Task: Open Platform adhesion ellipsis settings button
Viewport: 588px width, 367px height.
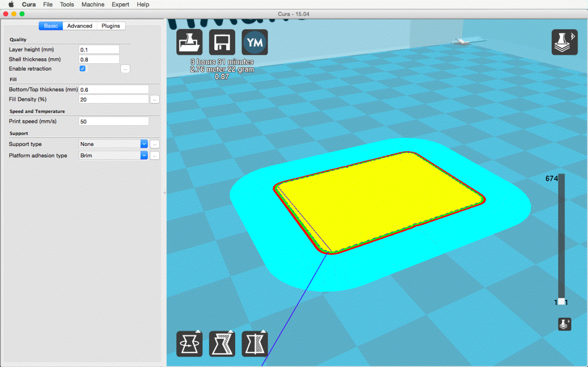Action: pos(154,155)
